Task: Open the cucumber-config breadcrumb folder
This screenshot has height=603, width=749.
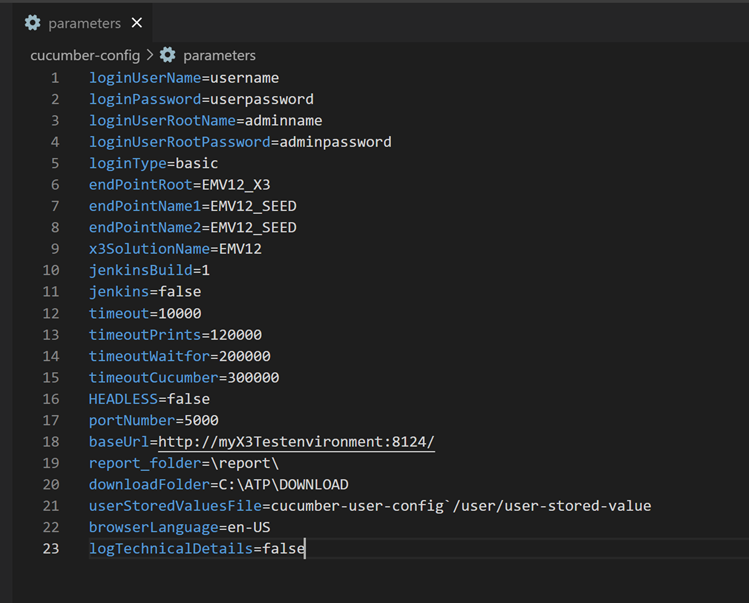Action: point(85,55)
